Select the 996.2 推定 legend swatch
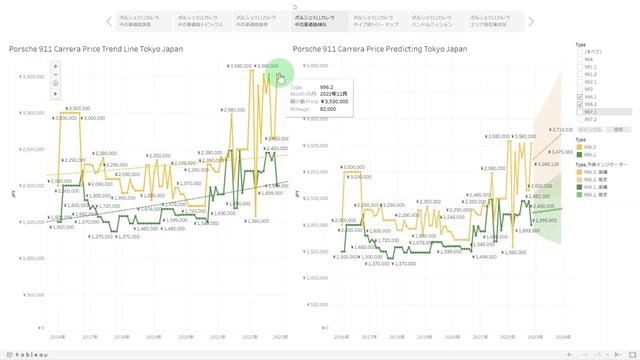Image resolution: width=640 pixels, height=360 pixels. click(x=579, y=180)
